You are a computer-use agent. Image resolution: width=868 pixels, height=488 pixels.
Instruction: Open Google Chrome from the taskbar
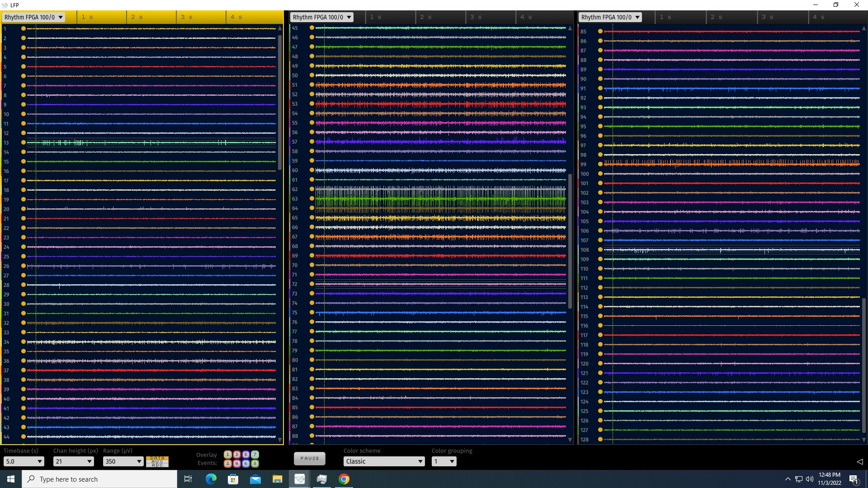(x=344, y=479)
